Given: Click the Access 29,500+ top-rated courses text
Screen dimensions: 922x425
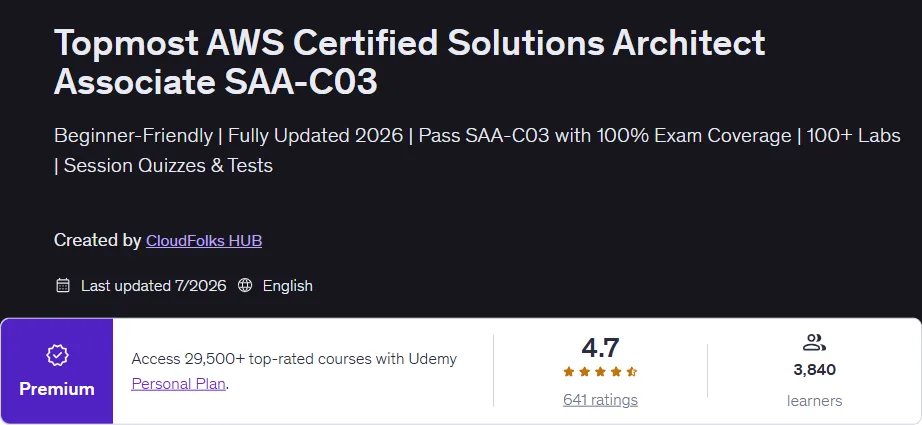Looking at the screenshot, I should (x=294, y=359).
